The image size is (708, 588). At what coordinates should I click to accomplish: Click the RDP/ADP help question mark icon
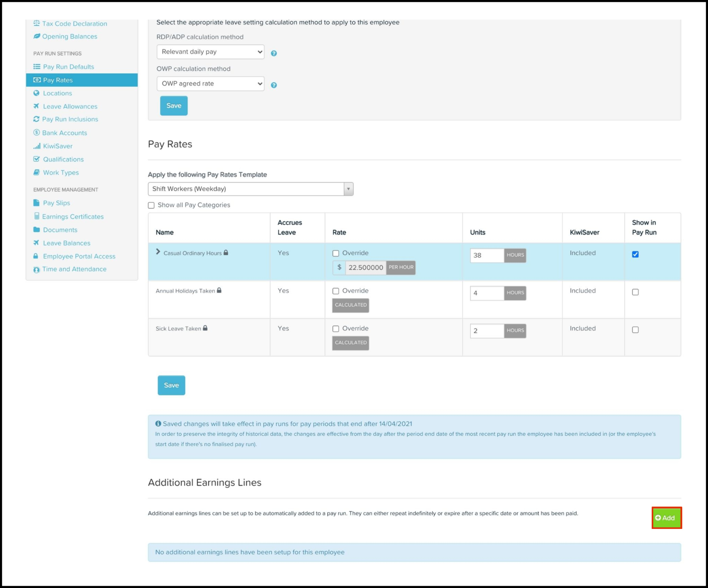tap(274, 53)
